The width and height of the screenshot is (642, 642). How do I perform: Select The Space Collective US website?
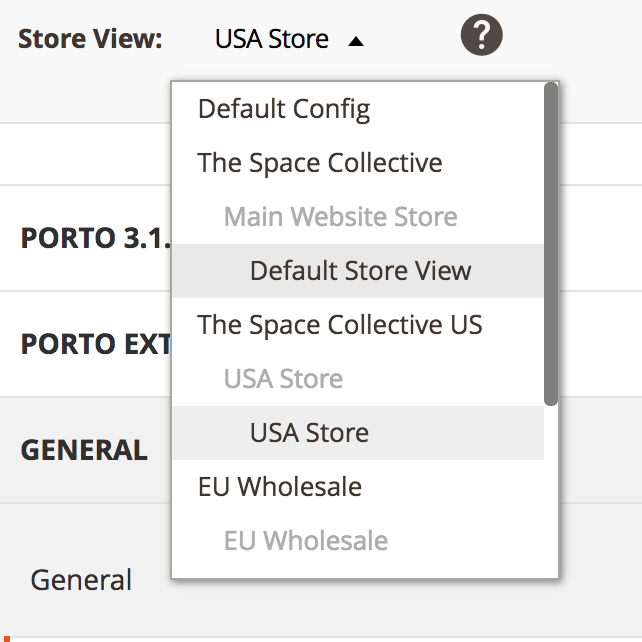pos(340,325)
